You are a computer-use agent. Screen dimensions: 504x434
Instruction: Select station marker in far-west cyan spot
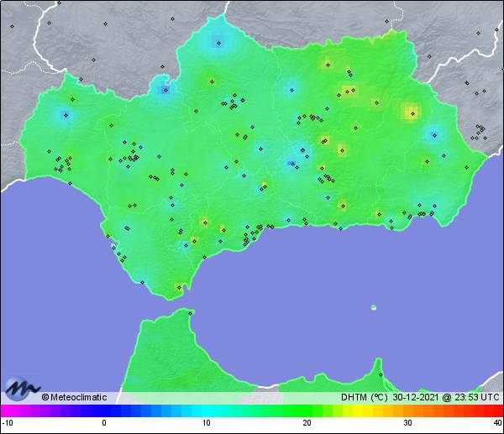[x=66, y=115]
